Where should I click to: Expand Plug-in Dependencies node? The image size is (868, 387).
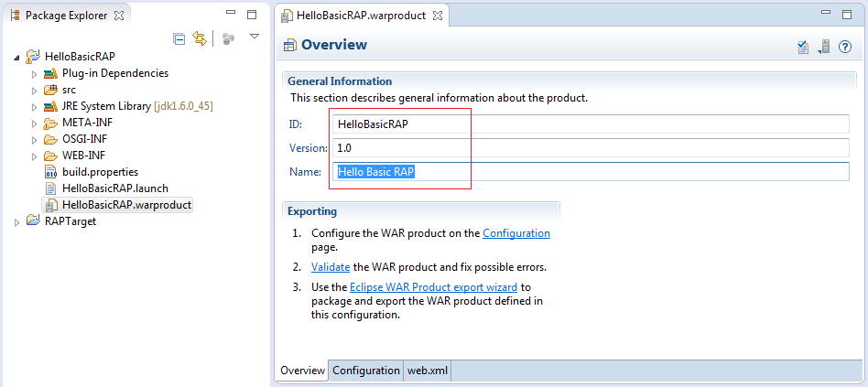tap(34, 74)
